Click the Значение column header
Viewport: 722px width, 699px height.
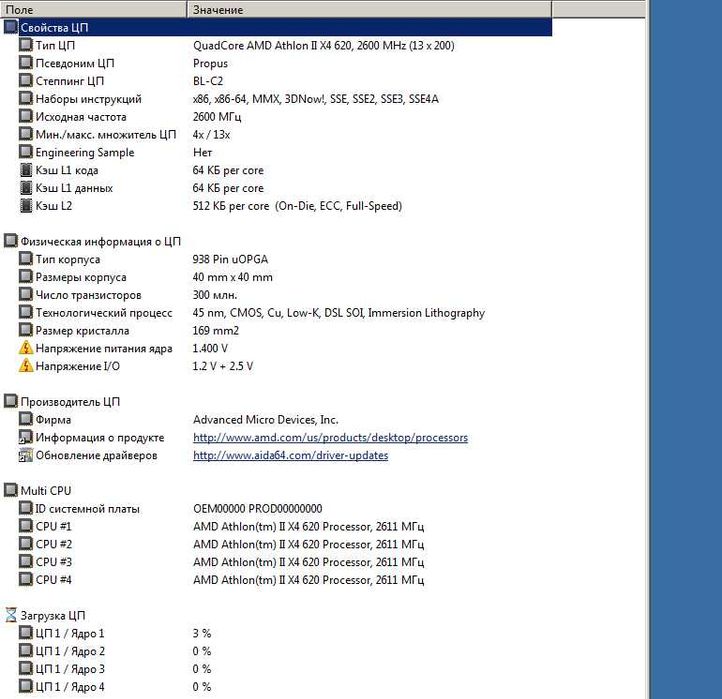click(x=369, y=9)
